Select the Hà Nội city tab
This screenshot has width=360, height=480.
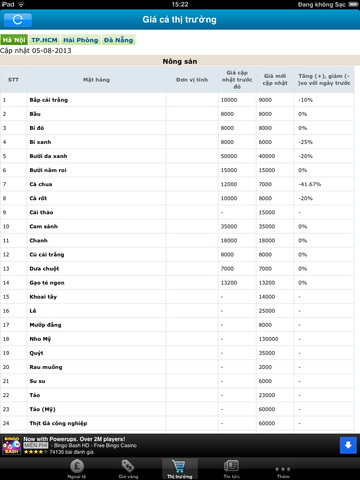pyautogui.click(x=14, y=40)
